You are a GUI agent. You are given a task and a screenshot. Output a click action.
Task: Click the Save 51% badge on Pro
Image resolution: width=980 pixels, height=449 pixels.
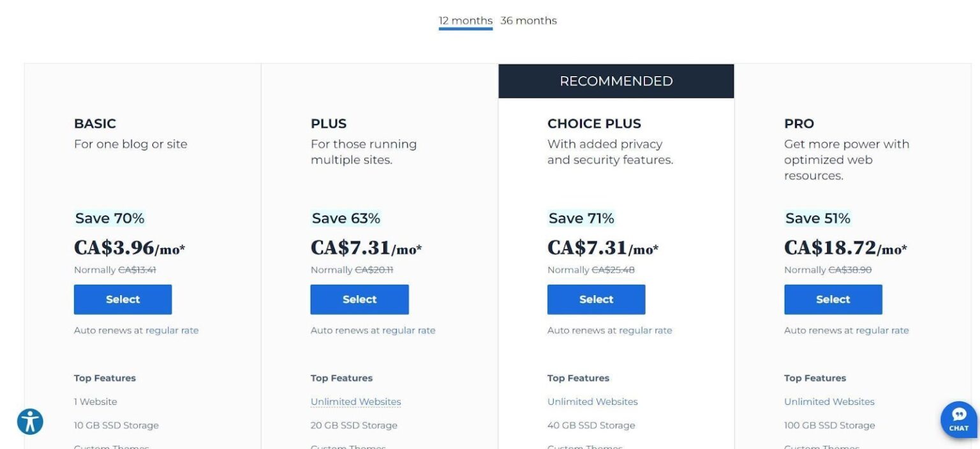pyautogui.click(x=818, y=218)
